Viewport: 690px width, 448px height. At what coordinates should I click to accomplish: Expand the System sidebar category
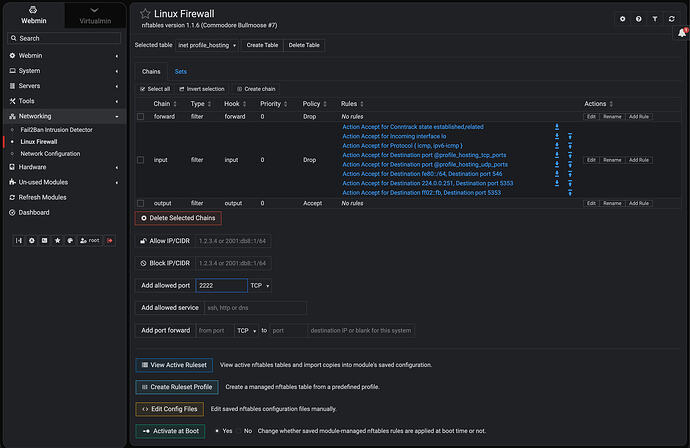(64, 71)
